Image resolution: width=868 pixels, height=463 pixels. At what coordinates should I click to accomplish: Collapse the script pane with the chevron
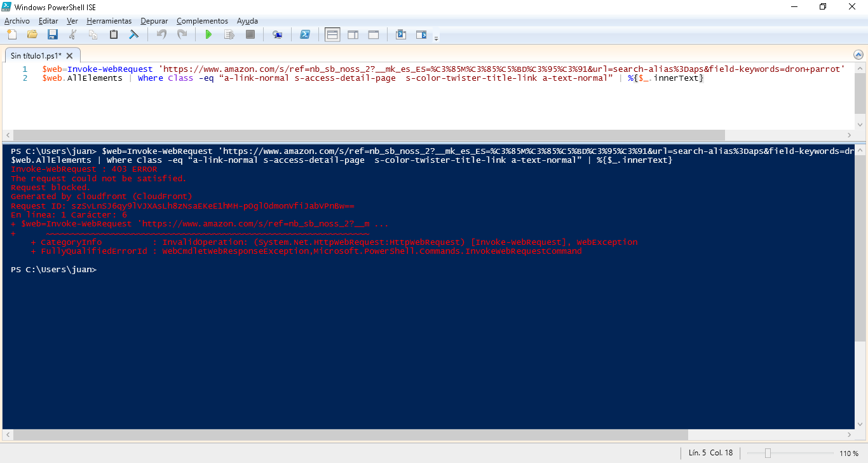pos(858,55)
